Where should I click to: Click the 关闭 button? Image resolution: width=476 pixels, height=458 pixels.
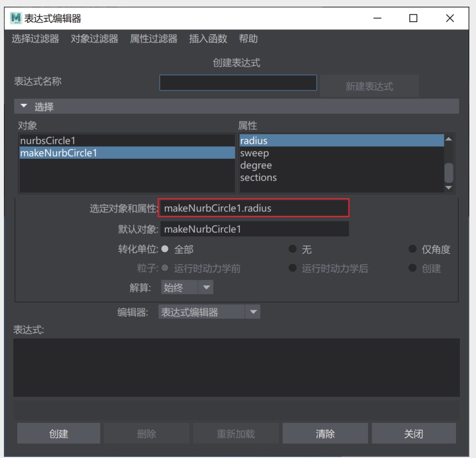click(414, 434)
